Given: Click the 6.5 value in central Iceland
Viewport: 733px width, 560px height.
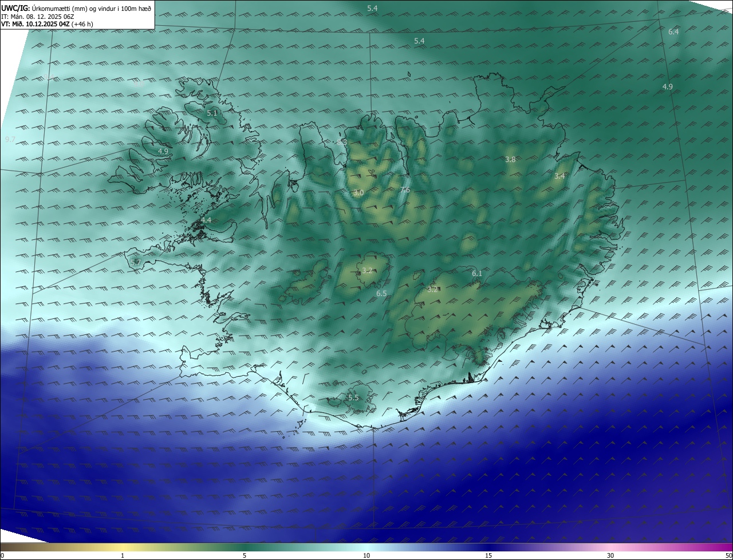Looking at the screenshot, I should (381, 293).
